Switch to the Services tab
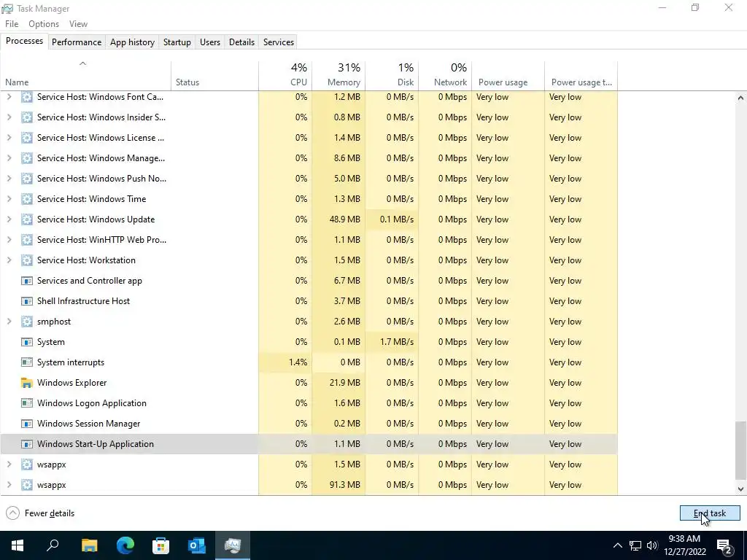The height and width of the screenshot is (560, 747). (279, 42)
